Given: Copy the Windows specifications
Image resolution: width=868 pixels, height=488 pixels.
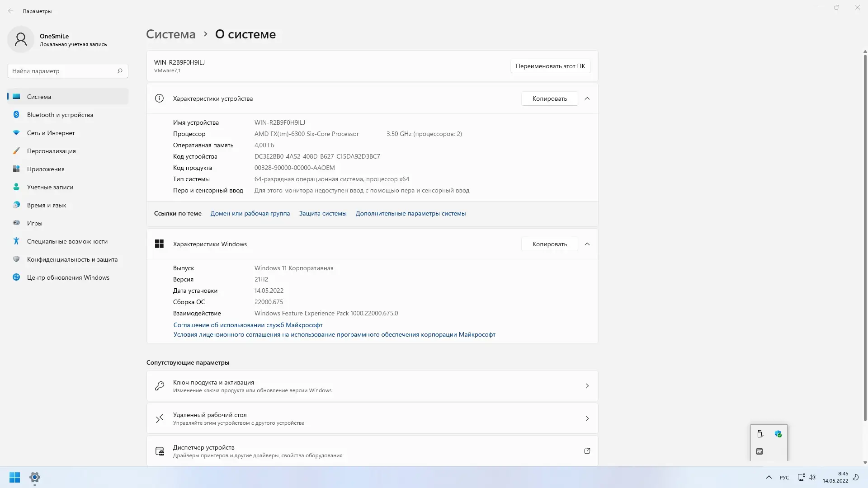Looking at the screenshot, I should [x=549, y=244].
